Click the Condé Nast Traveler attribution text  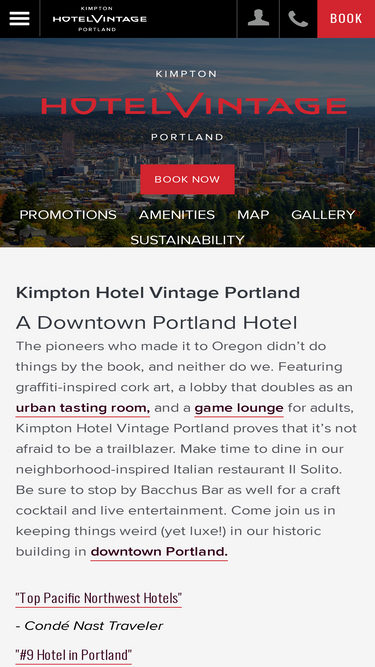pyautogui.click(x=89, y=626)
